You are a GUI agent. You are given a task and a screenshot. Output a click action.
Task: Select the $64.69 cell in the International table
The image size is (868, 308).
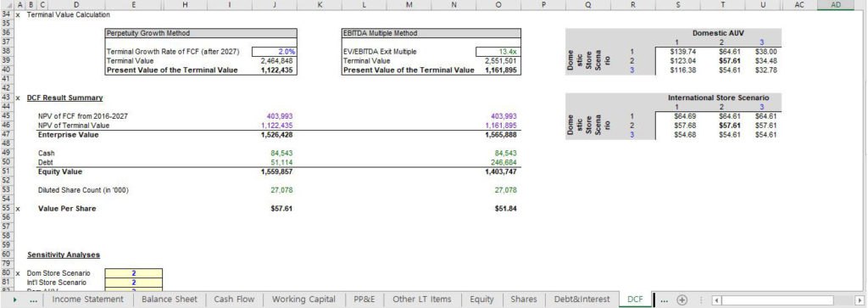click(x=679, y=116)
